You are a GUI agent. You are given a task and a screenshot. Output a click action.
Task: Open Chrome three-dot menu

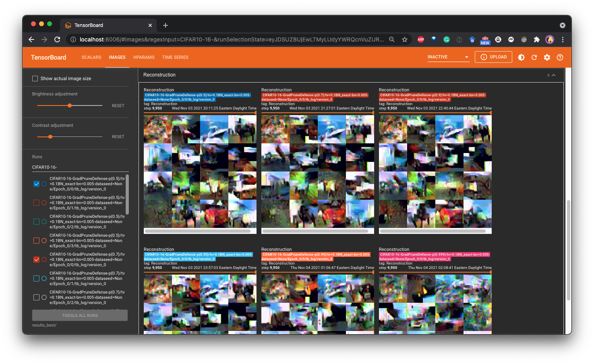[563, 39]
